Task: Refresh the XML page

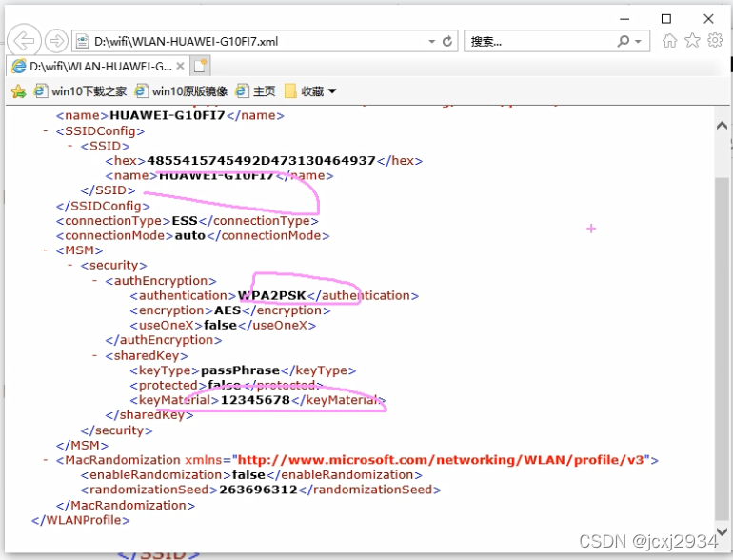Action: (x=447, y=42)
